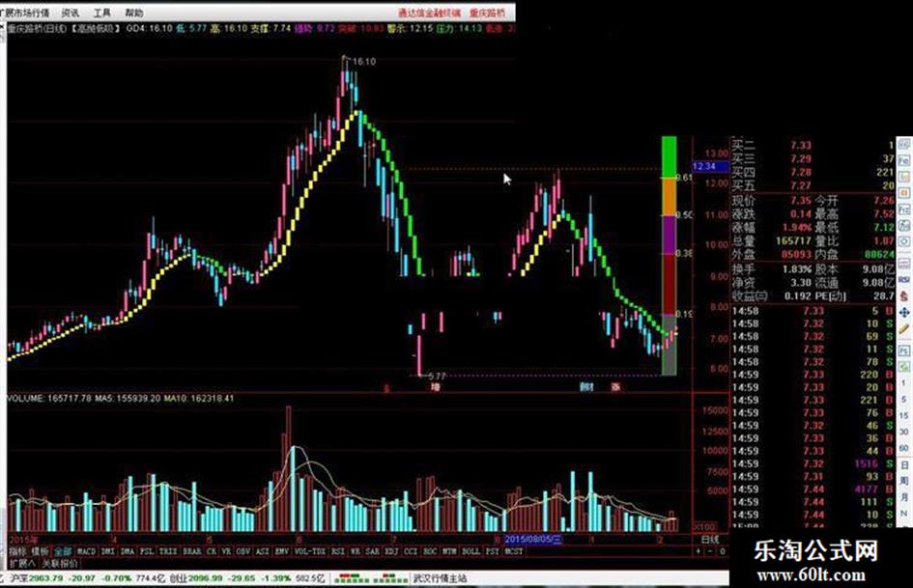This screenshot has height=588, width=913.
Task: Click the orange segment of the color bar
Action: click(x=669, y=196)
